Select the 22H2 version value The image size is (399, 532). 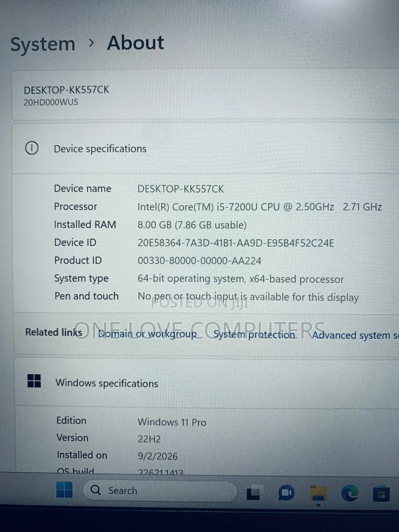point(149,439)
